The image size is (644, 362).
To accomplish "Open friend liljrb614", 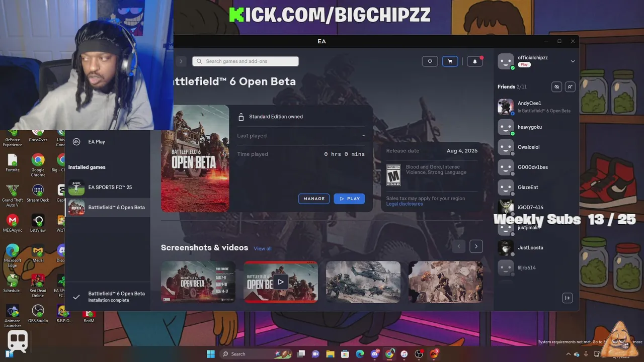I will click(x=535, y=267).
